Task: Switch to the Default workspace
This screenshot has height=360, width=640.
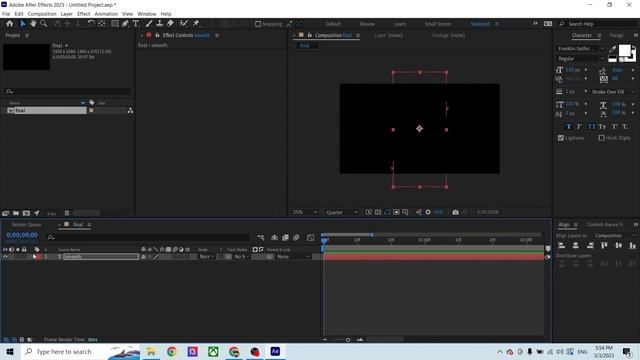Action: point(333,24)
